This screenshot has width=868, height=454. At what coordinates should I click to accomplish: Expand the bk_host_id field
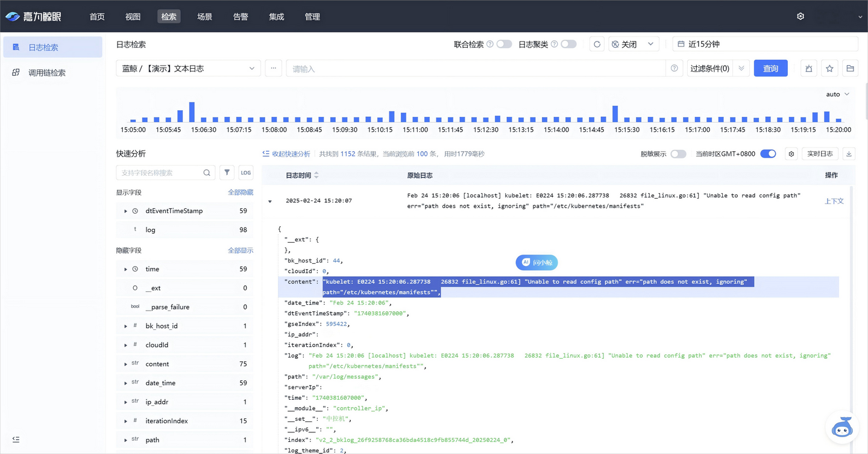125,326
